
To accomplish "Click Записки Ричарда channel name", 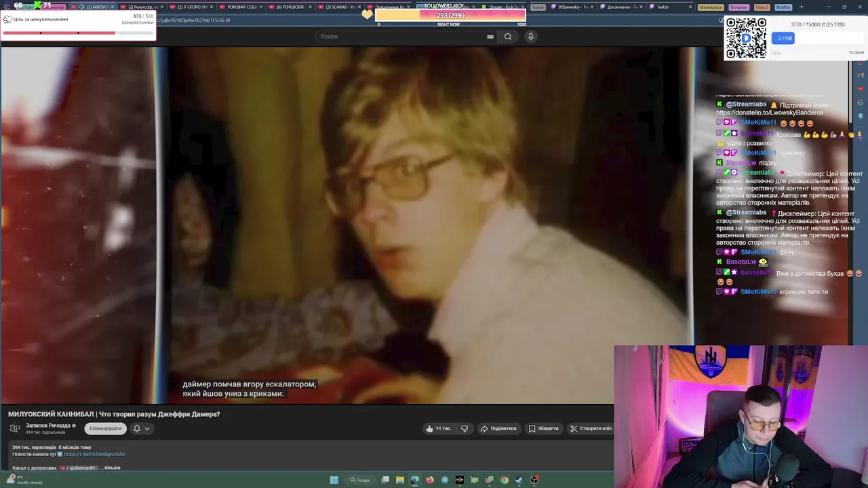I will pos(48,426).
